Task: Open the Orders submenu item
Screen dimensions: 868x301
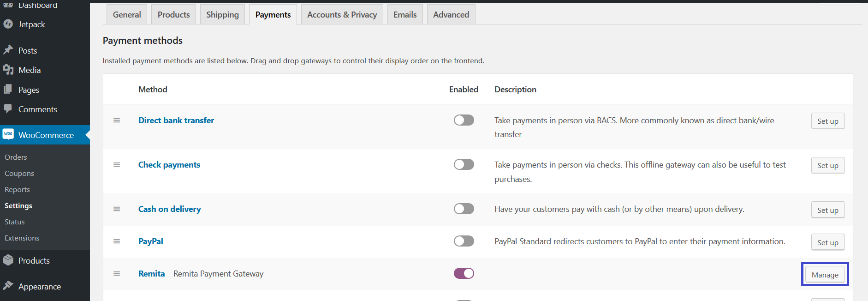Action: pyautogui.click(x=16, y=157)
